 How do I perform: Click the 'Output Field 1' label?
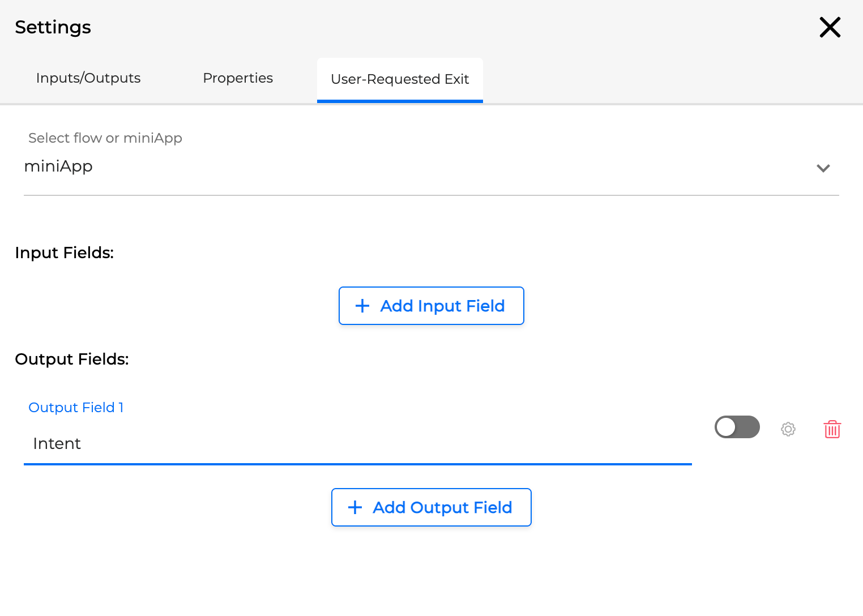(x=76, y=408)
